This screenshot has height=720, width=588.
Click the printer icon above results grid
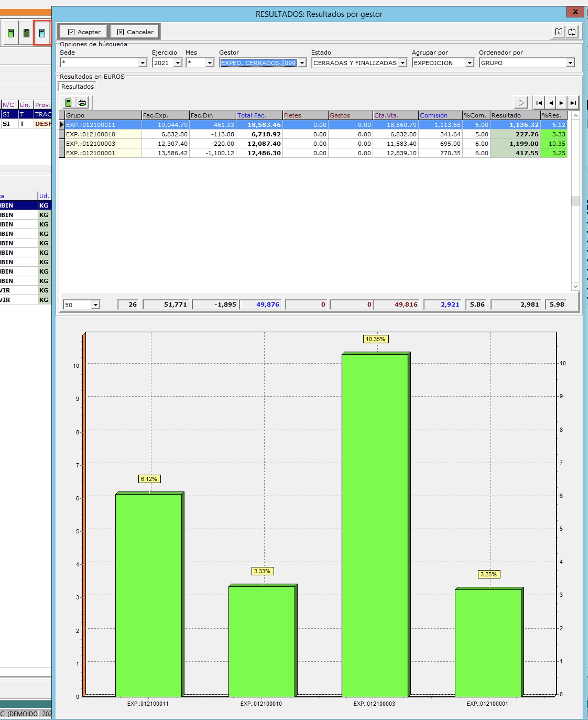[82, 103]
